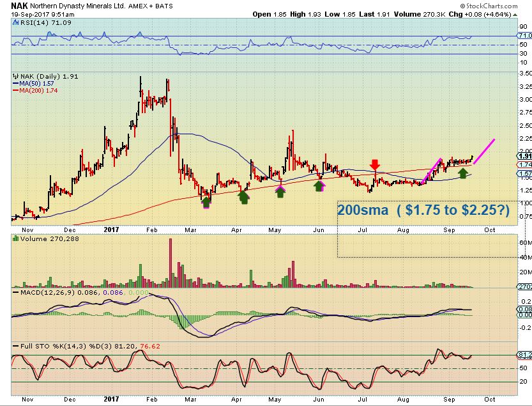Click the 19-Sep-2017 9:51am timestamp
This screenshot has height=406, width=532.
[42, 14]
